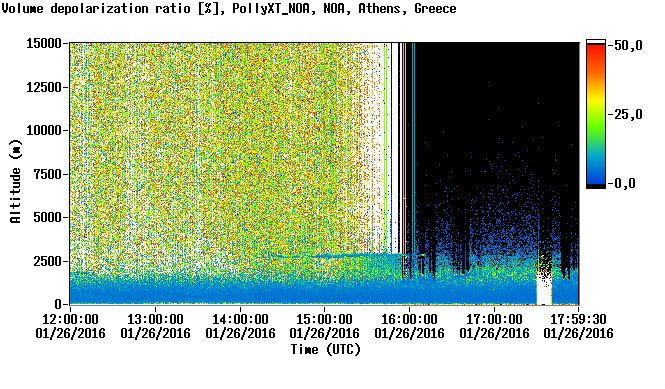Click the 12500 altitude tick label

[44, 87]
